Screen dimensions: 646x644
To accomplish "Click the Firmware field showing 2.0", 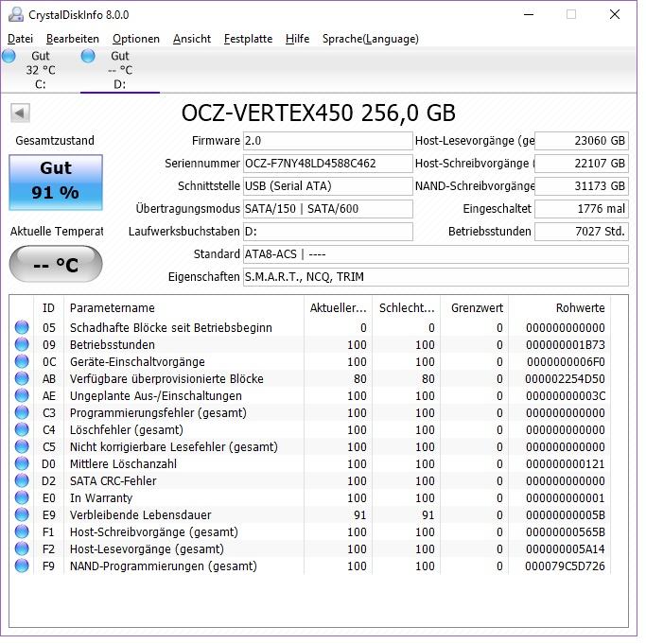I will point(327,141).
